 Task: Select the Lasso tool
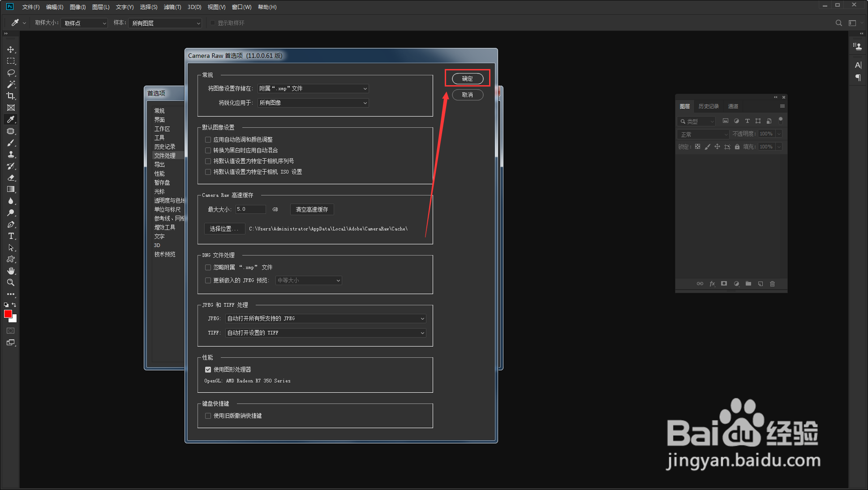point(11,73)
